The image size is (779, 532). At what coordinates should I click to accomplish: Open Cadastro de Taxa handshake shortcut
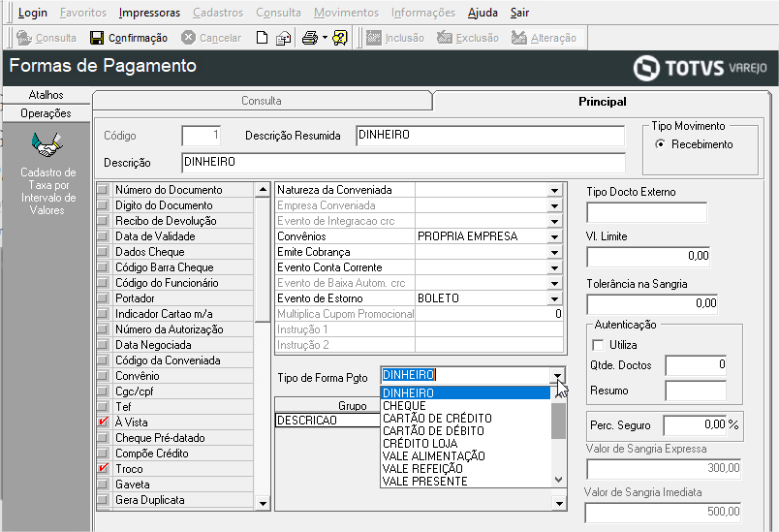[x=47, y=145]
